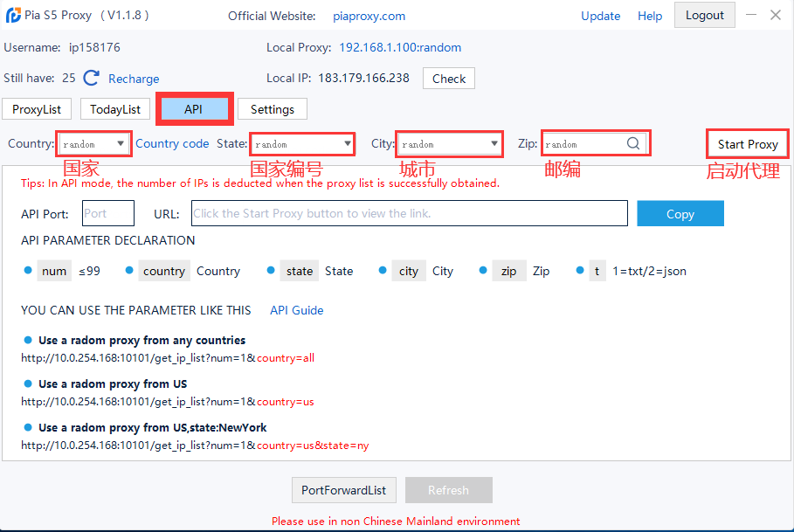This screenshot has width=794, height=532.
Task: Open the State dropdown list
Action: coord(348,144)
